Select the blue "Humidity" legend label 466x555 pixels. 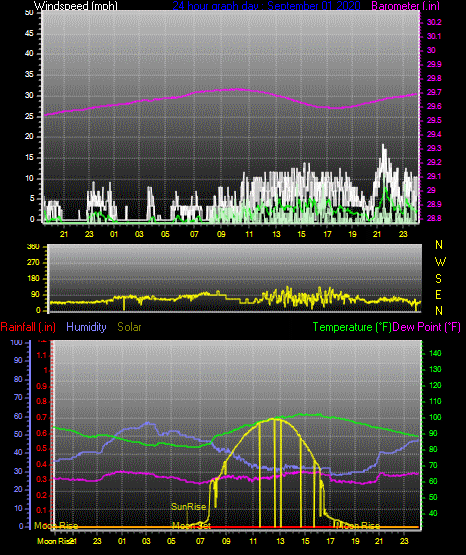[86, 327]
